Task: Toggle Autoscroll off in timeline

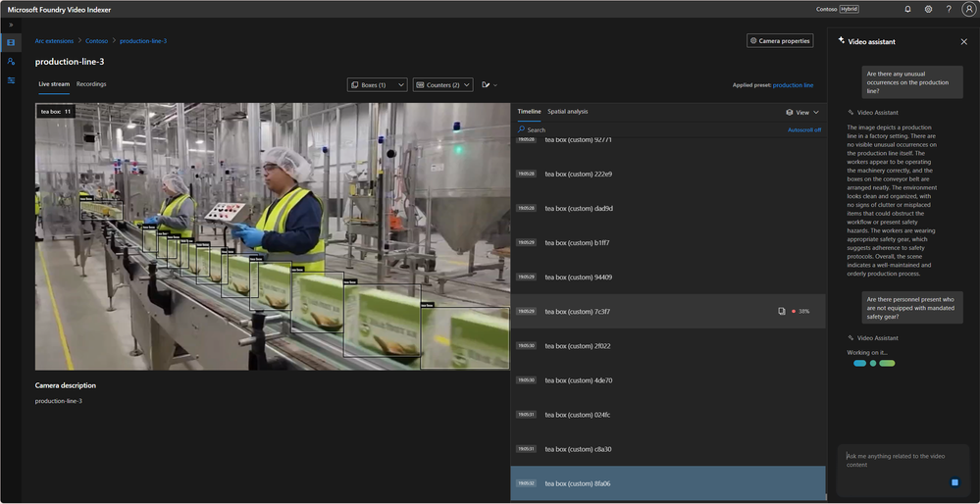Action: point(803,129)
